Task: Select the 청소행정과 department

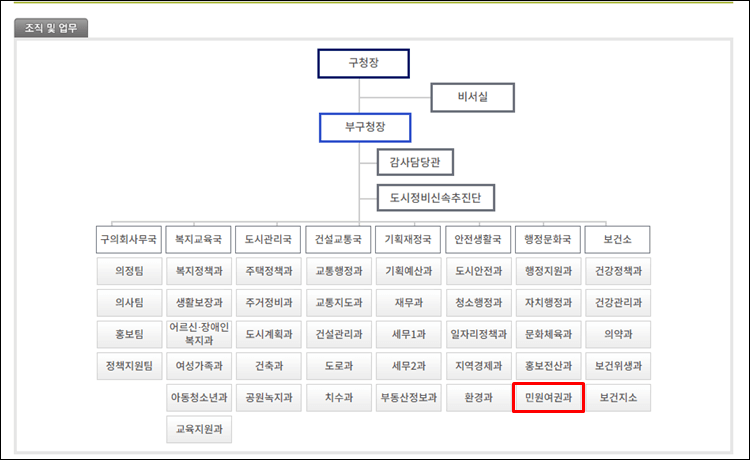Action: pyautogui.click(x=478, y=303)
